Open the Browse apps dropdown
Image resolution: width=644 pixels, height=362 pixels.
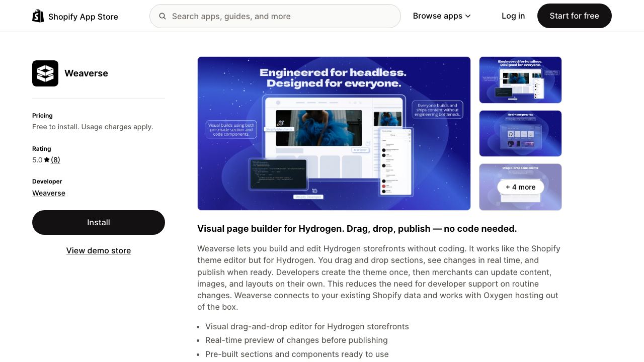pos(442,16)
